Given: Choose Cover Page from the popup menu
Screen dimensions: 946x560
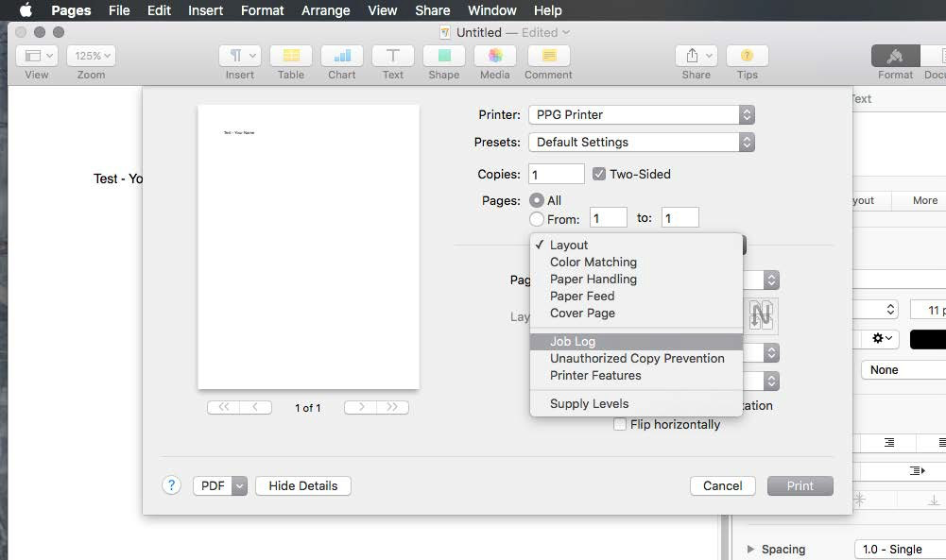Looking at the screenshot, I should coord(636,313).
